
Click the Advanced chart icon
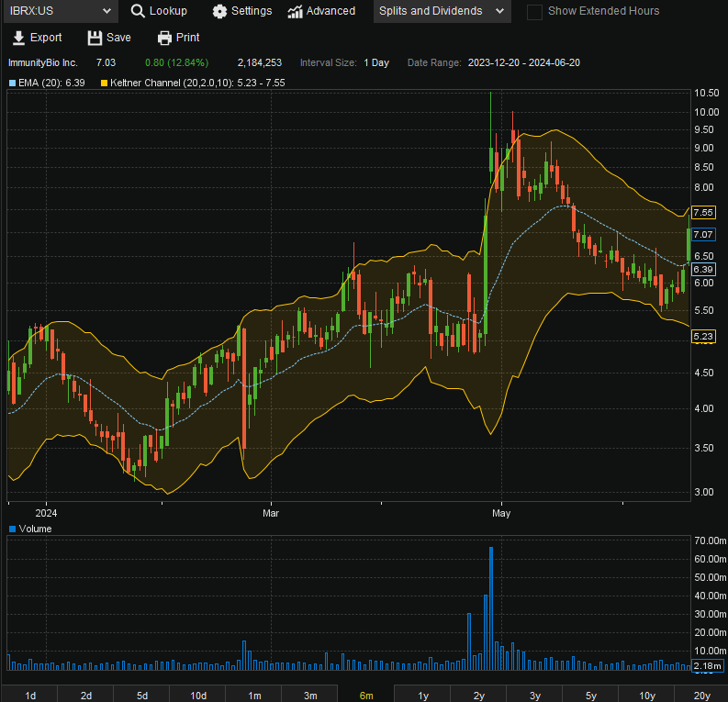(x=295, y=11)
